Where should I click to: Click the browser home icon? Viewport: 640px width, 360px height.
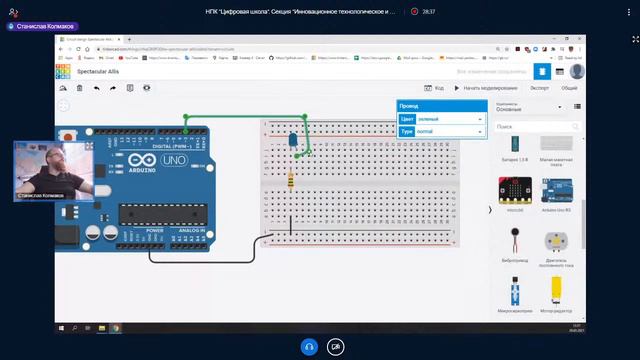point(87,49)
